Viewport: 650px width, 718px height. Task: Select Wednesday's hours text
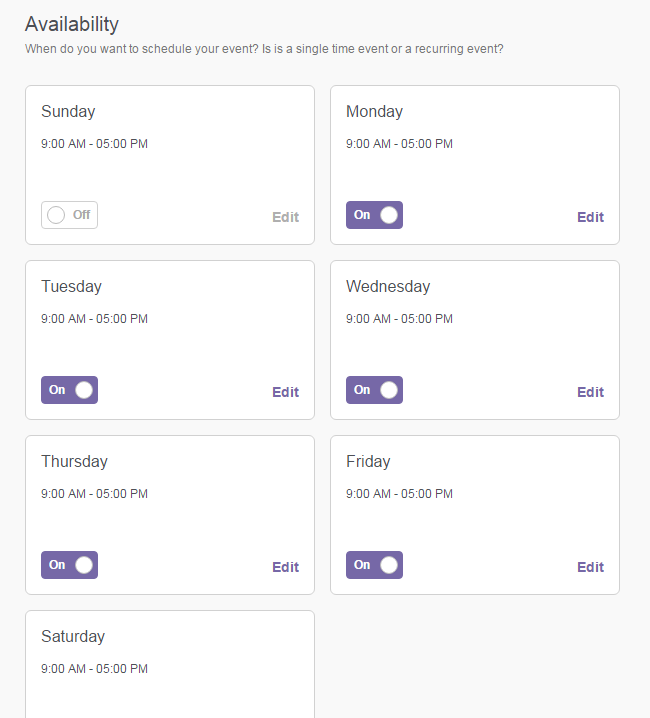click(399, 319)
